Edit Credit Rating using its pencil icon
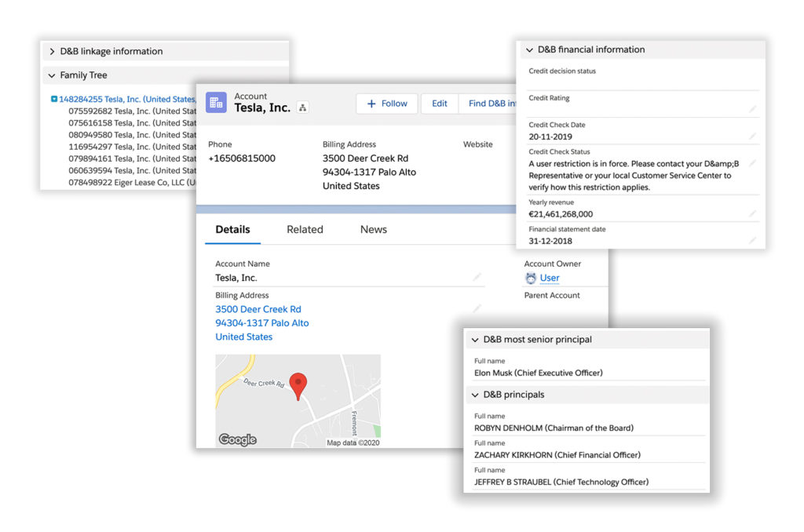 753,109
